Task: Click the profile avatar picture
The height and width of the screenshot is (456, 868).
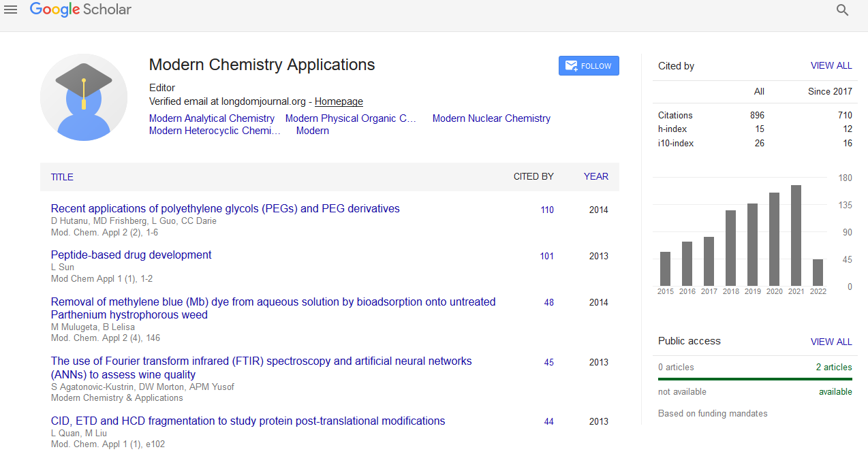Action: click(84, 97)
